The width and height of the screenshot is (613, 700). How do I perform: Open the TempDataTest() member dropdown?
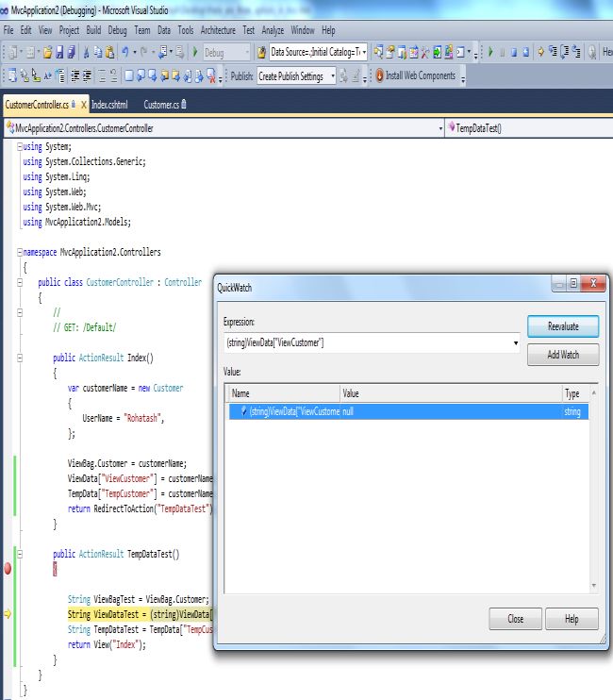click(530, 128)
